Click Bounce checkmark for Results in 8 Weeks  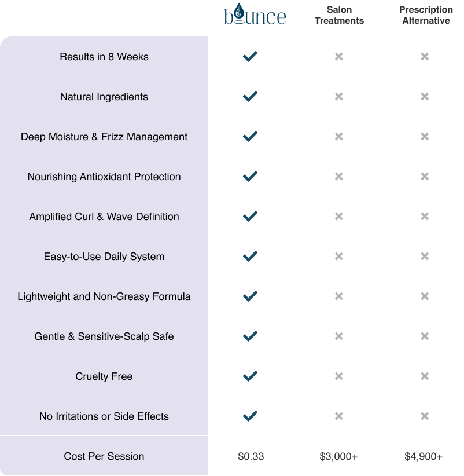[250, 57]
